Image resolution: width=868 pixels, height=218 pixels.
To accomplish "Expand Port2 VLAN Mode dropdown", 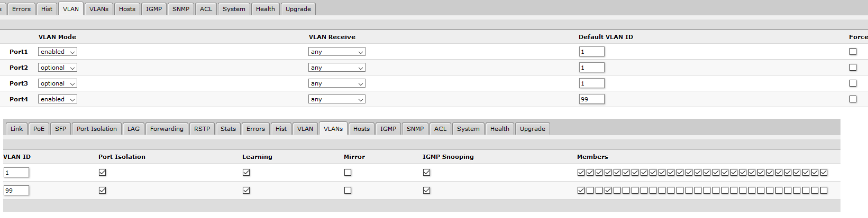I will click(57, 68).
